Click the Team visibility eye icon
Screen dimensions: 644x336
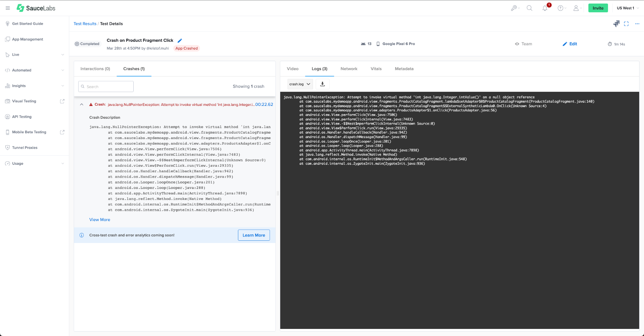point(517,44)
